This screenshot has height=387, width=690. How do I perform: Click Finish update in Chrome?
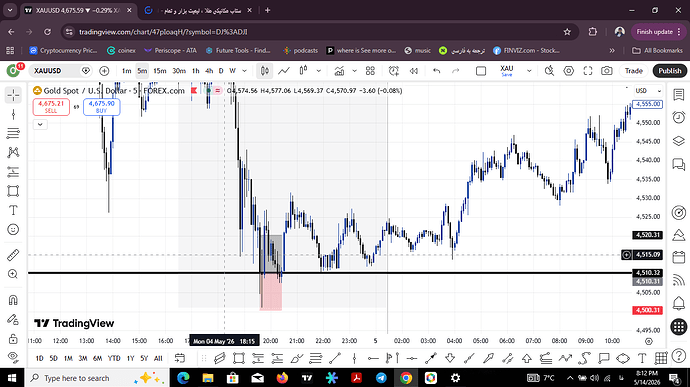(658, 32)
